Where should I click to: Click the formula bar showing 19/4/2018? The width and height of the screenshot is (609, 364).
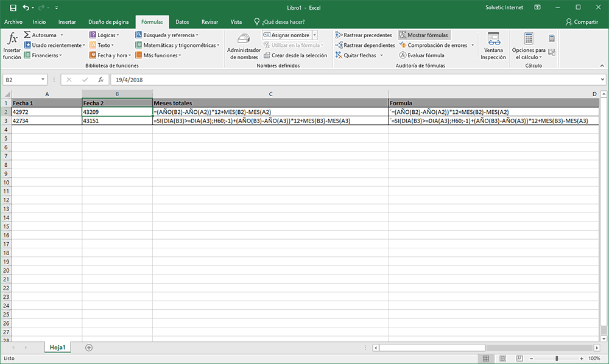354,80
